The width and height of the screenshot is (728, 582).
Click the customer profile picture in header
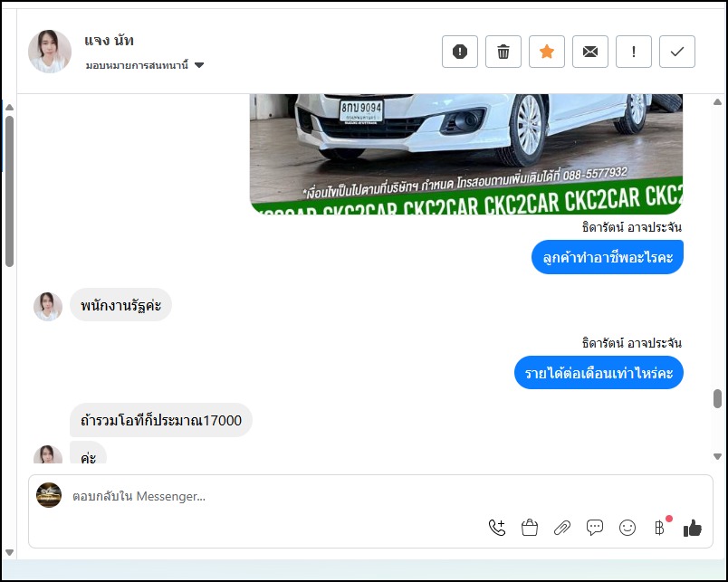tap(50, 52)
